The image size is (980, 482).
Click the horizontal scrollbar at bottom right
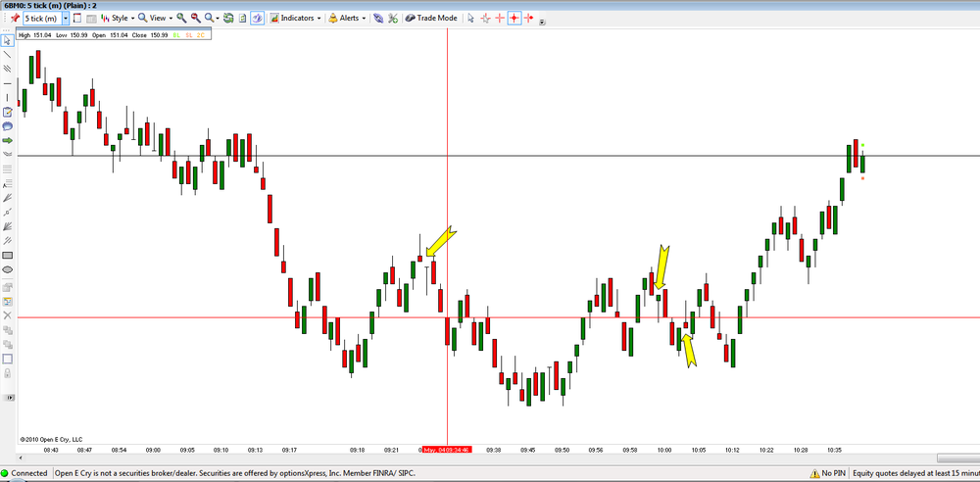coord(958,458)
